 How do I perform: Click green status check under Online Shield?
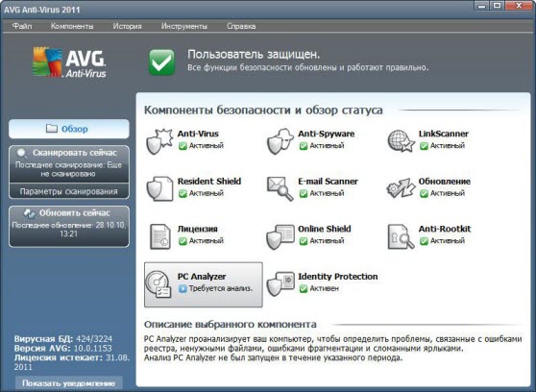click(304, 241)
